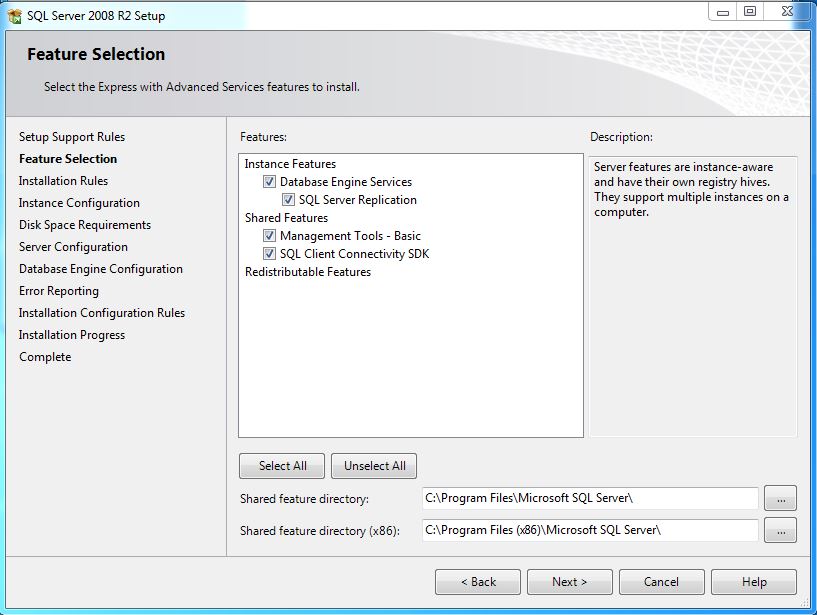The width and height of the screenshot is (817, 615).
Task: Click the Error Reporting sidebar entry
Action: [58, 290]
